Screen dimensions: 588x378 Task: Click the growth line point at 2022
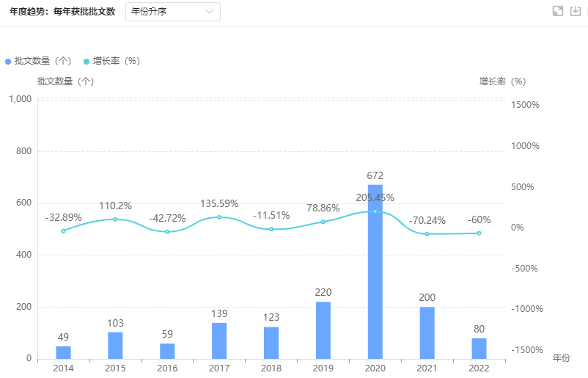point(479,233)
